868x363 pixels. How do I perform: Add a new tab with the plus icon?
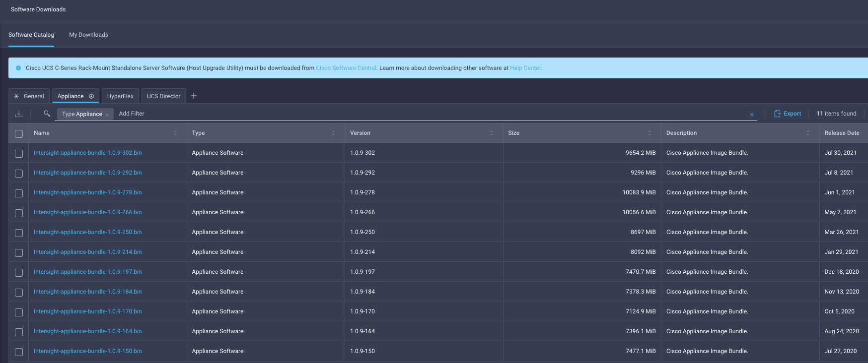[x=194, y=96]
